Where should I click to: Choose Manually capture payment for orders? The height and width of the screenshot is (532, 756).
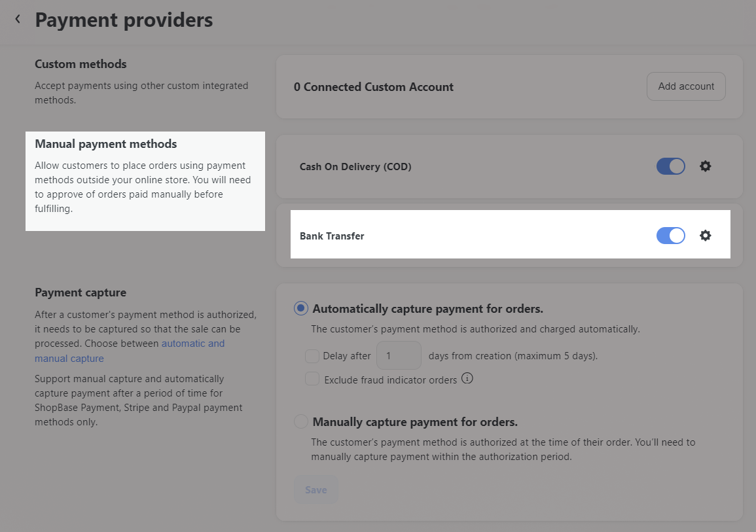pyautogui.click(x=301, y=421)
